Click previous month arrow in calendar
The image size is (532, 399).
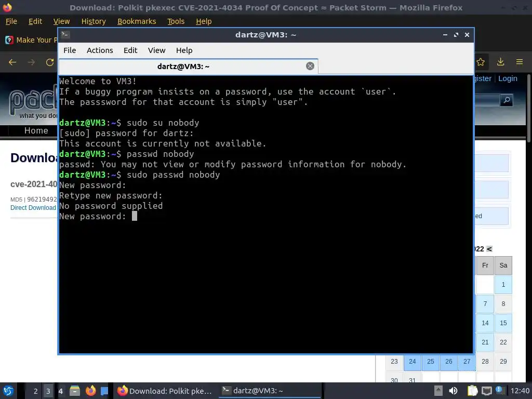[x=489, y=249]
